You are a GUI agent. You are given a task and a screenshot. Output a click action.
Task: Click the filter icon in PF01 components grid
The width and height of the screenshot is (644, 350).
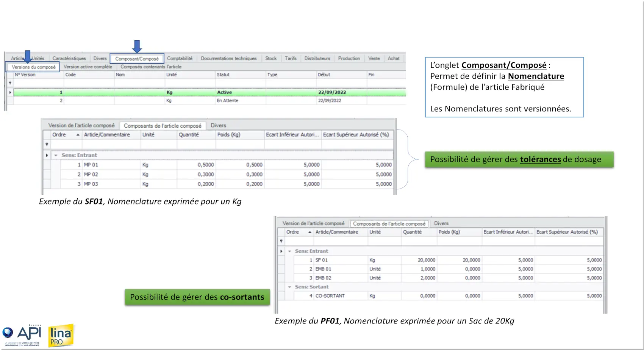pyautogui.click(x=281, y=241)
